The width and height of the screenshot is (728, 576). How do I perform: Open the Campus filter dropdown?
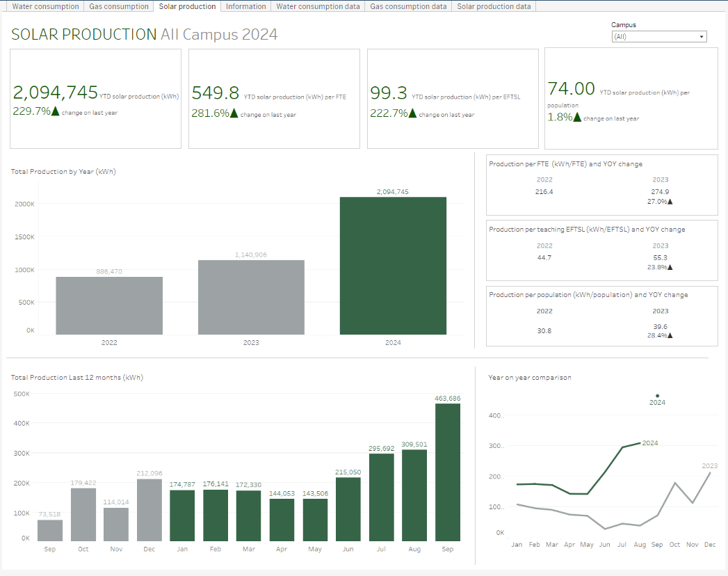658,37
